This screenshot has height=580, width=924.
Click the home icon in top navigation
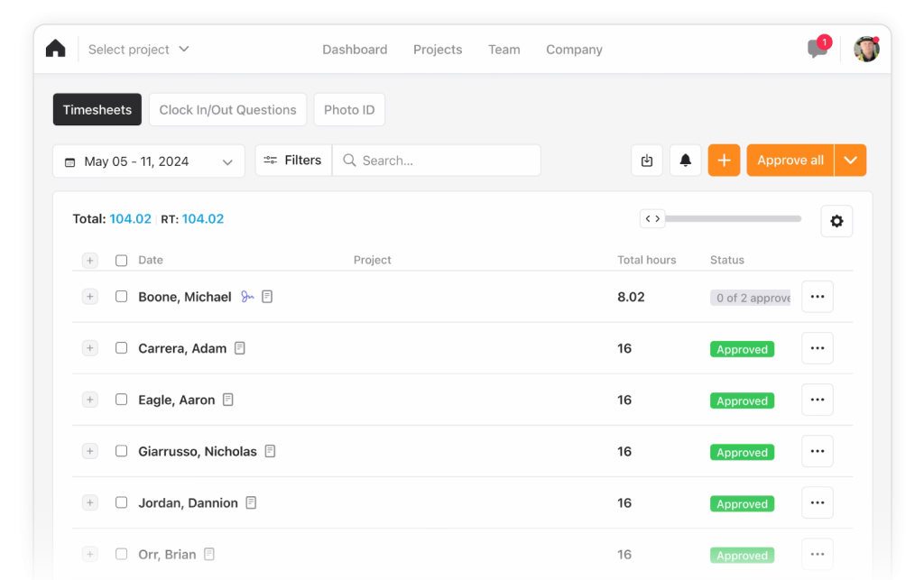point(56,49)
